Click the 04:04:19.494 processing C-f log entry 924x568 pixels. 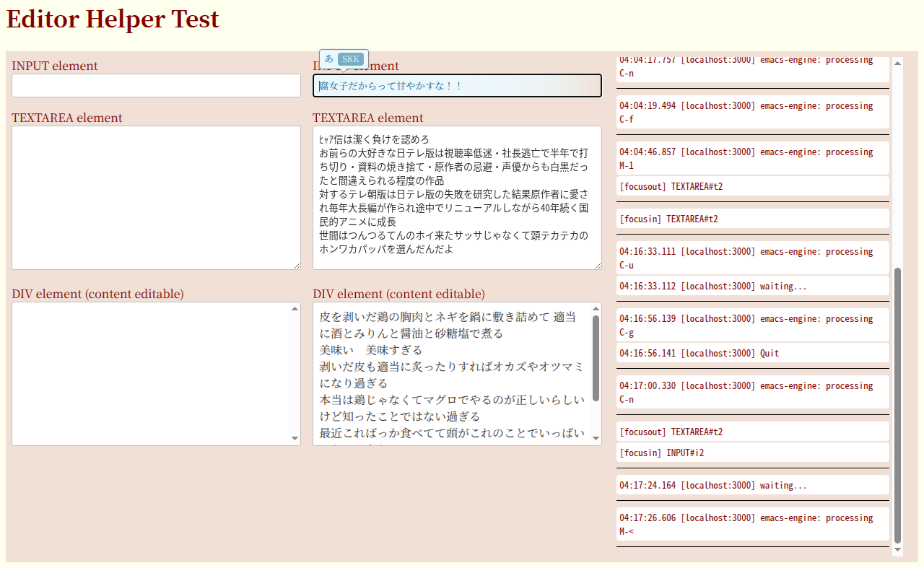pos(753,112)
